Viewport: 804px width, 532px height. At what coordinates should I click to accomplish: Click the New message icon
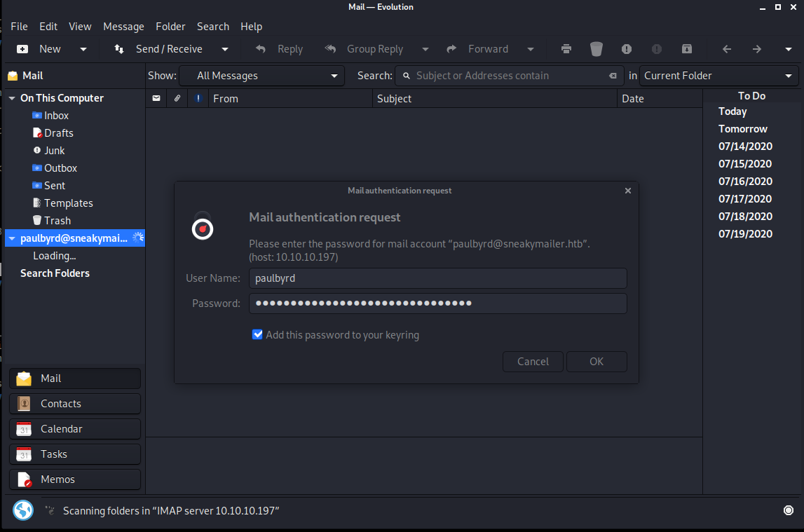pos(22,49)
